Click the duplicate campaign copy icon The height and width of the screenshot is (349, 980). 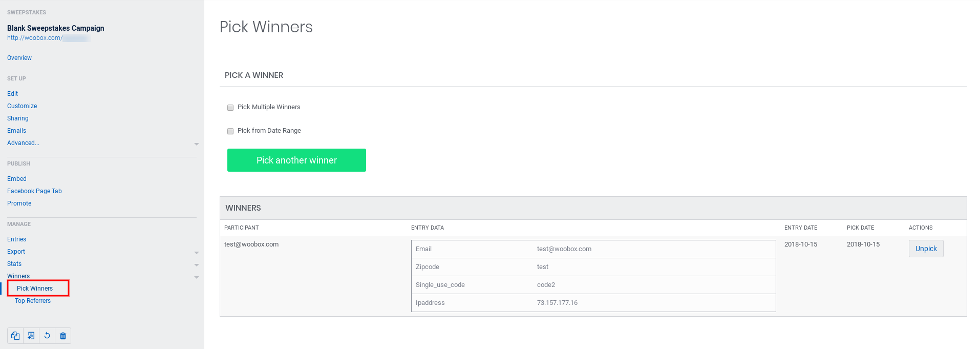pos(15,336)
